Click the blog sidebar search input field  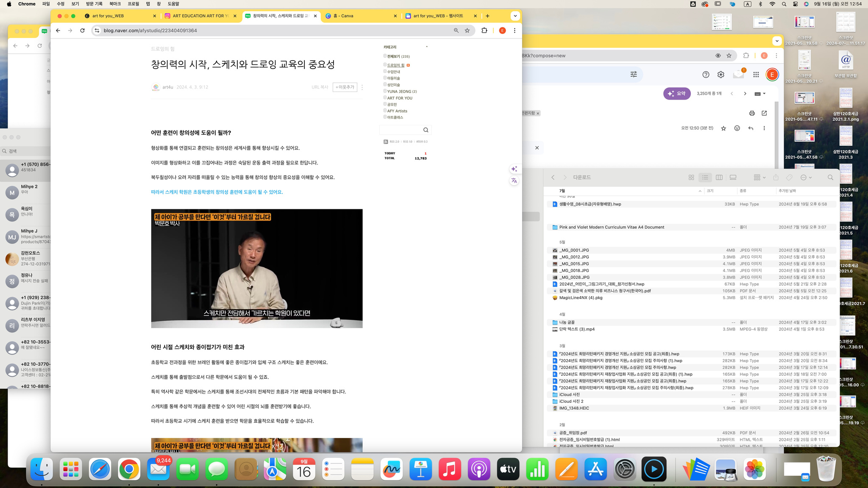401,130
